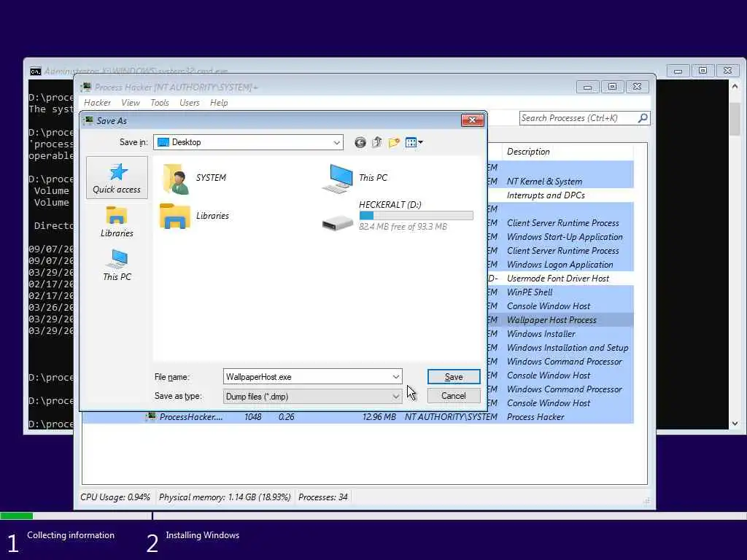Screen dimensions: 747x560
Task: Click the Process Hacker title bar icon
Action: (x=86, y=87)
